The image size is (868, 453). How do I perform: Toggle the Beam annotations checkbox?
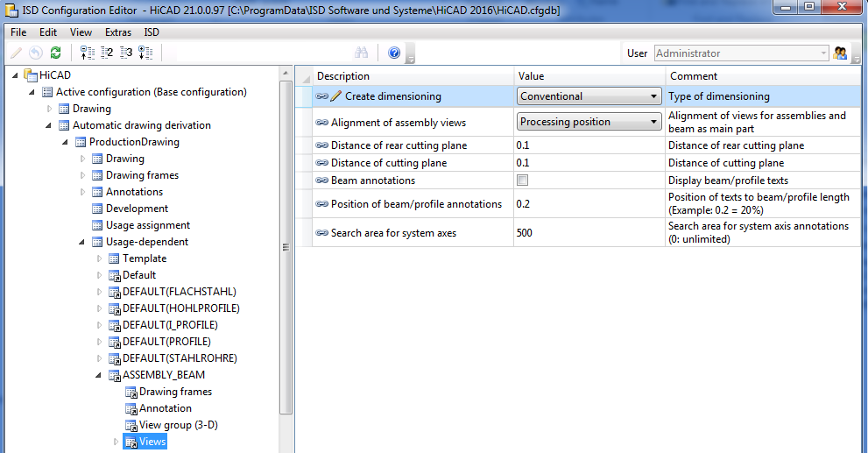[523, 180]
